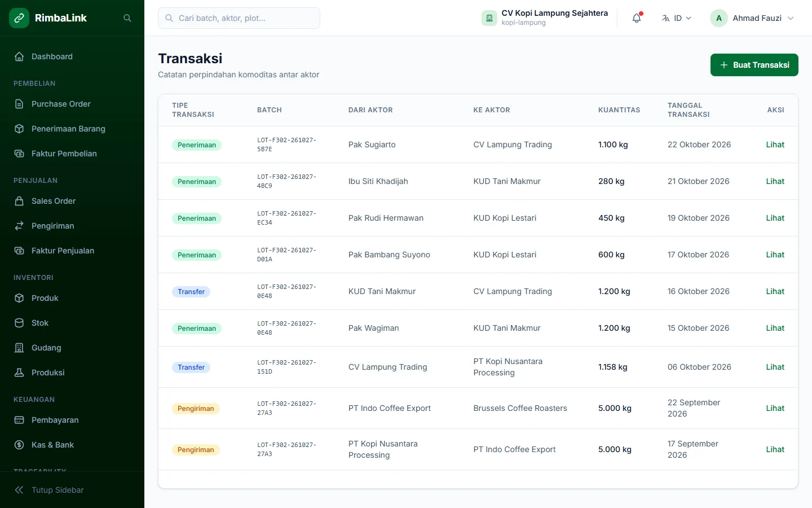Click the Tutup Sidebar double-chevron icon
The image size is (812, 508).
click(19, 490)
